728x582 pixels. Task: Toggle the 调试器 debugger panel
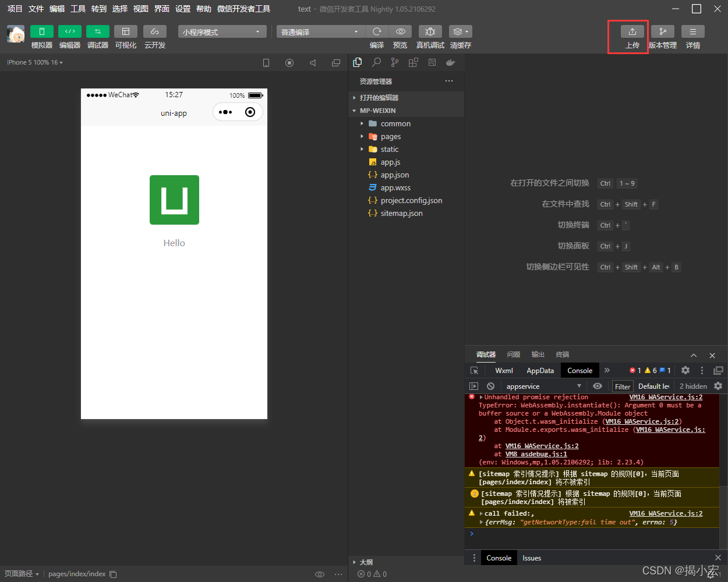[97, 31]
